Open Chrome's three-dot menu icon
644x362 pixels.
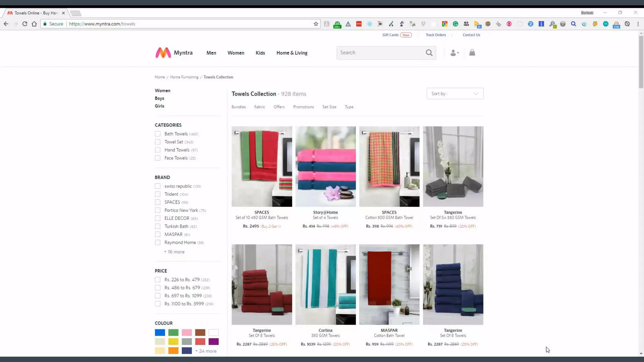pyautogui.click(x=638, y=24)
